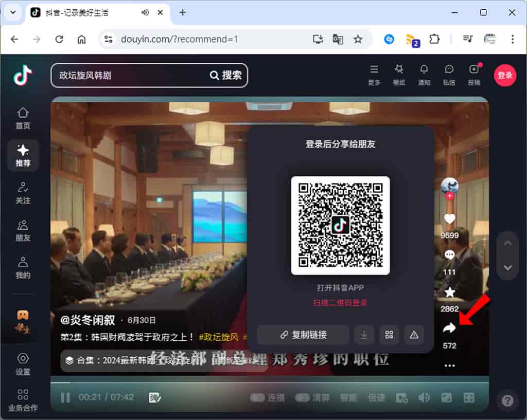The image size is (527, 420).
Task: Click the Douyin logo in sidebar
Action: click(x=23, y=75)
